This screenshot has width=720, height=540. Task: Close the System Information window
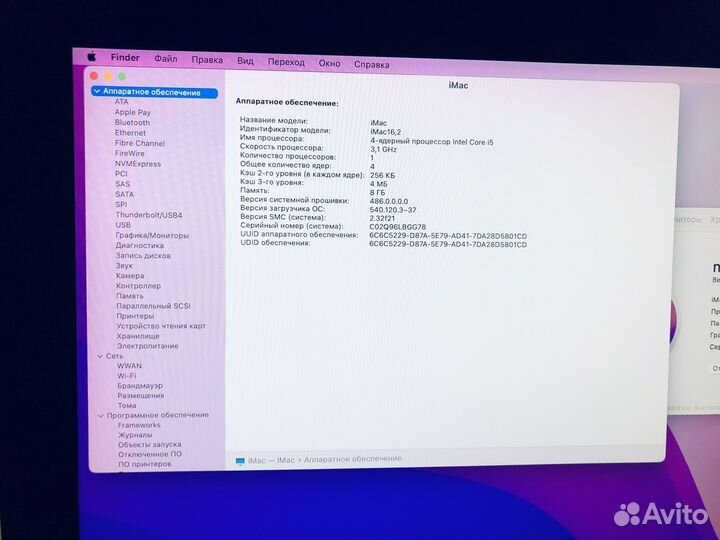point(94,76)
